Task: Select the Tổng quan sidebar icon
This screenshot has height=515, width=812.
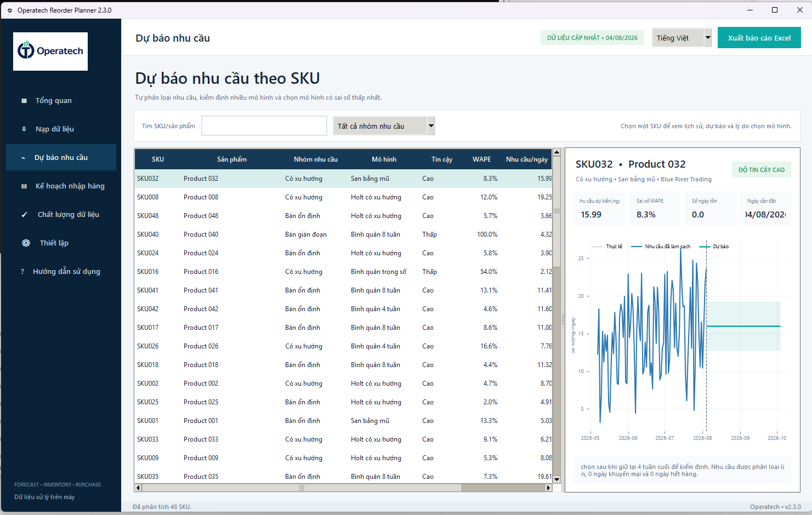Action: (24, 101)
